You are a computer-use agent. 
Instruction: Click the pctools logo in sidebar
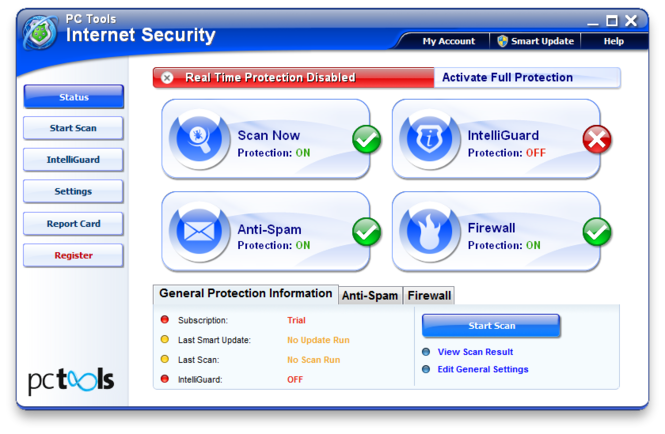pos(71,380)
